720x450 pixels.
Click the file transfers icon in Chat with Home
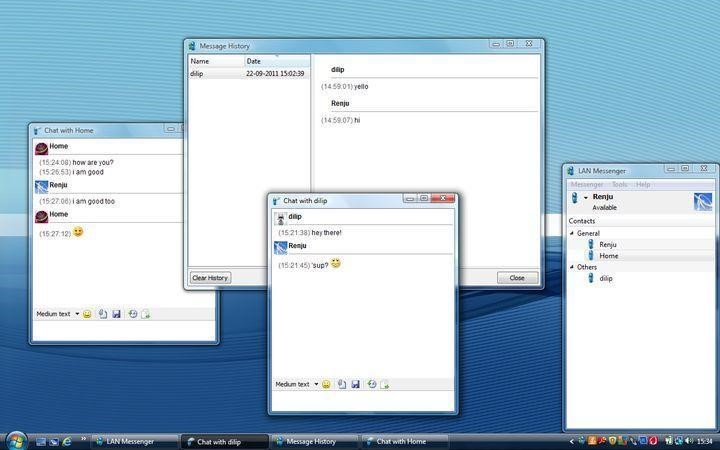[146, 314]
